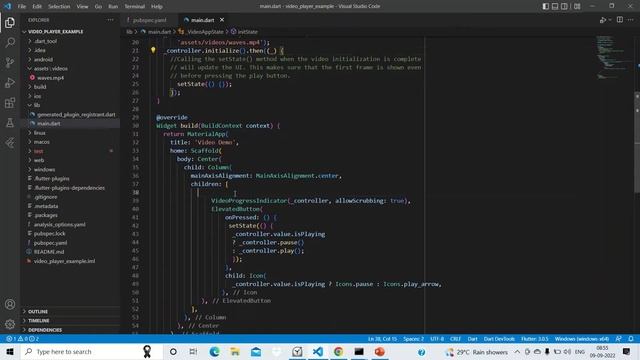Open errors and warnings in status bar

(23, 339)
